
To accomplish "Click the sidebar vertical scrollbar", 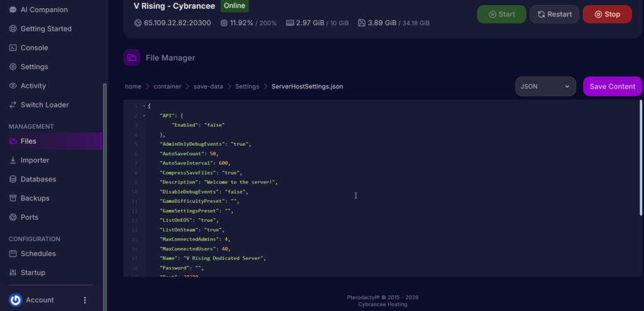I will (x=105, y=197).
